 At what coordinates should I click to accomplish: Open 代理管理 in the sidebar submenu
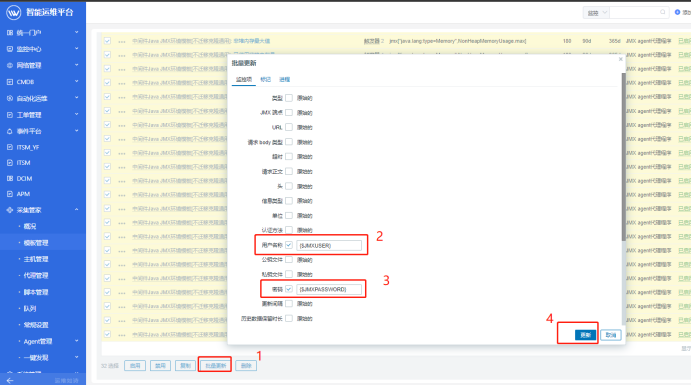point(36,275)
